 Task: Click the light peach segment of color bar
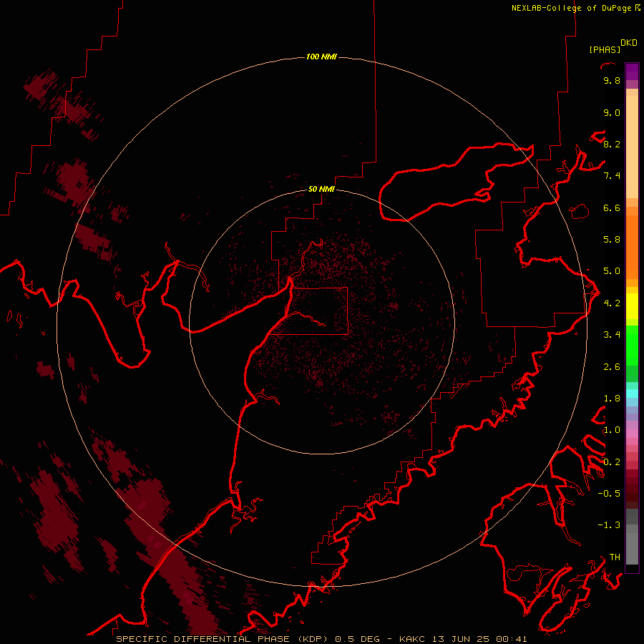point(632,148)
